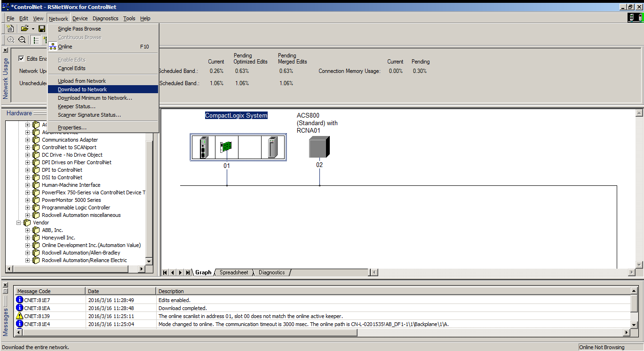Select the ACS800 gray device block icon
The height and width of the screenshot is (351, 644).
tap(319, 147)
